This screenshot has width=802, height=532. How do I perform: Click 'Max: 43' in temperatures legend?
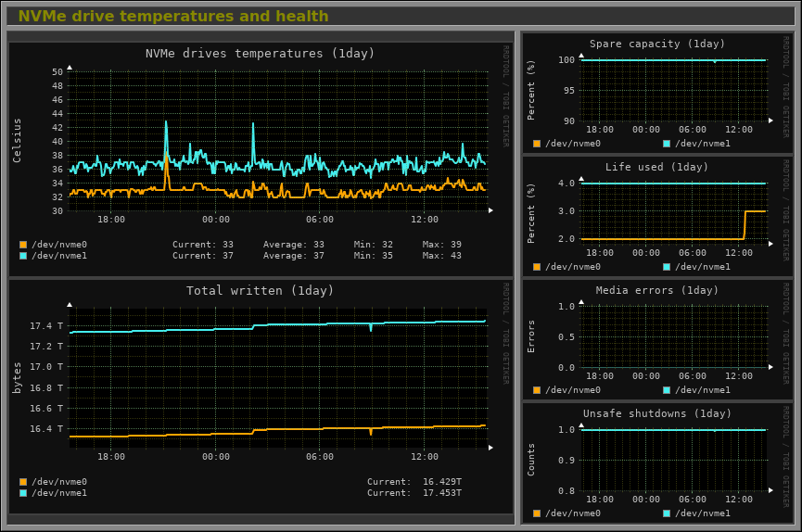tap(442, 256)
